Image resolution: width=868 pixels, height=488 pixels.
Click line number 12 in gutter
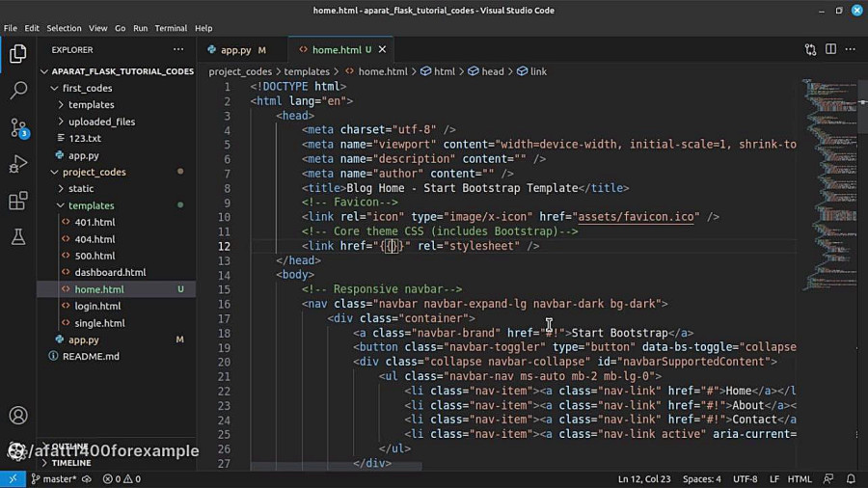click(x=224, y=246)
